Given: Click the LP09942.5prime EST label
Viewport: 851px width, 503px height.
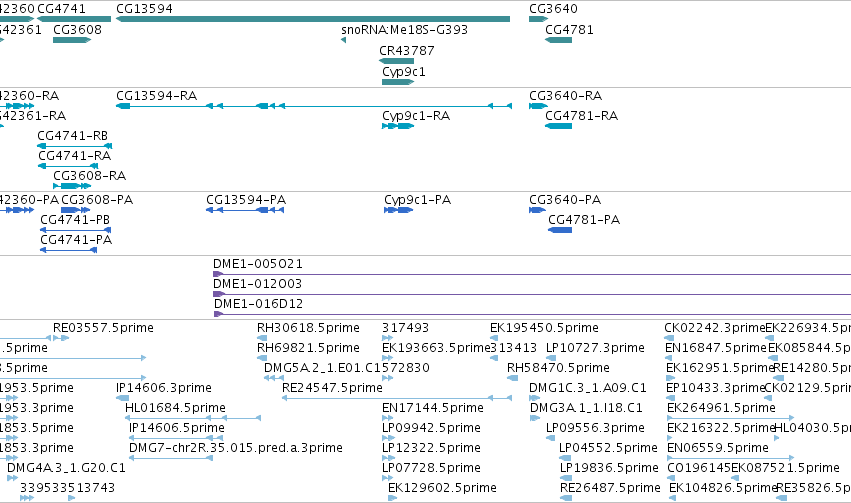Looking at the screenshot, I should point(431,428).
